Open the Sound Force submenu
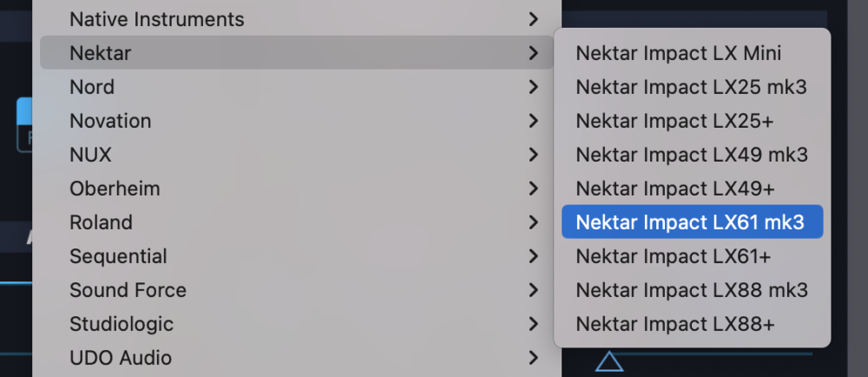The image size is (868, 377). pos(128,290)
